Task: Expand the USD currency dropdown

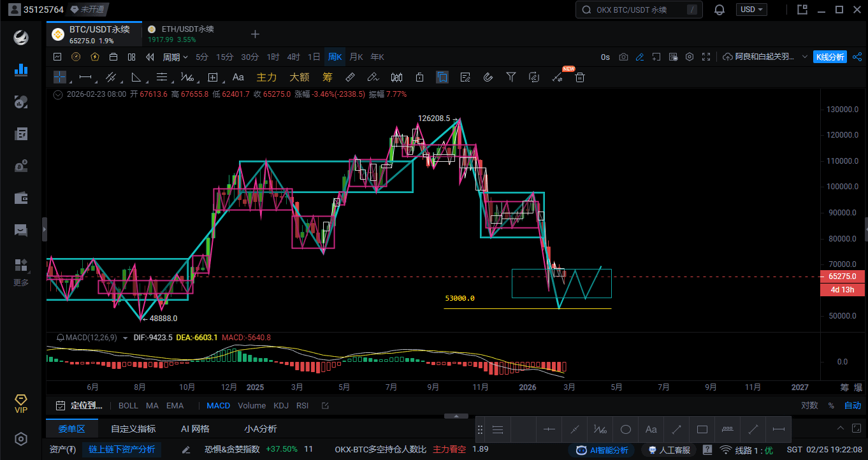Action: (x=751, y=10)
